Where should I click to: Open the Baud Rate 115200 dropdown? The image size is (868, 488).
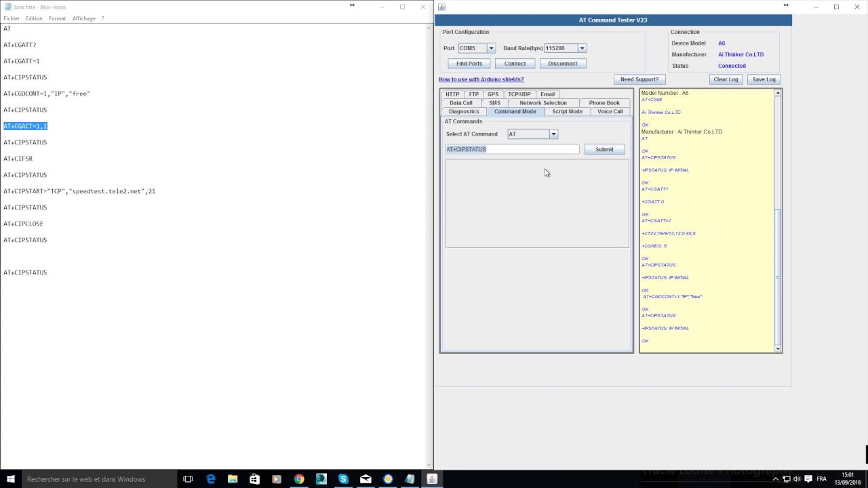pyautogui.click(x=582, y=48)
